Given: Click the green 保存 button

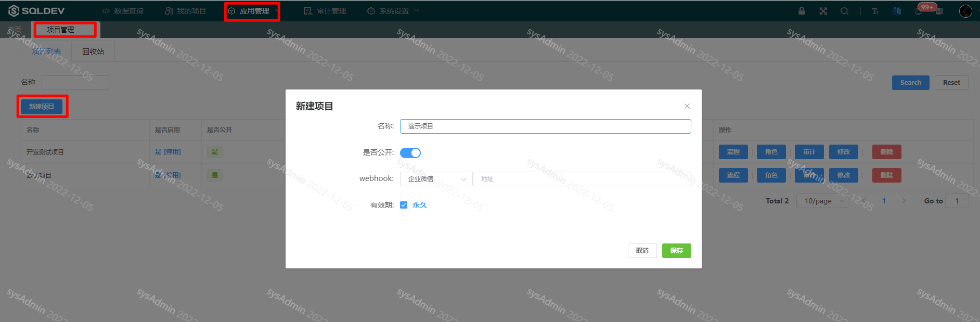Looking at the screenshot, I should point(676,251).
